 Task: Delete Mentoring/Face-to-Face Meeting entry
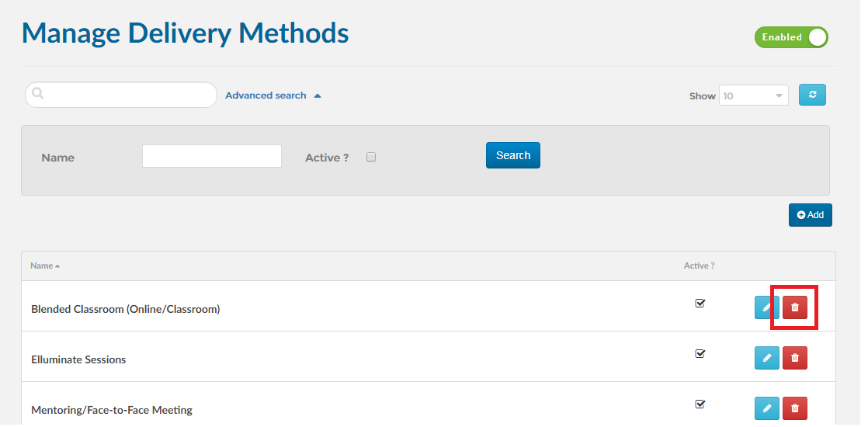click(794, 408)
